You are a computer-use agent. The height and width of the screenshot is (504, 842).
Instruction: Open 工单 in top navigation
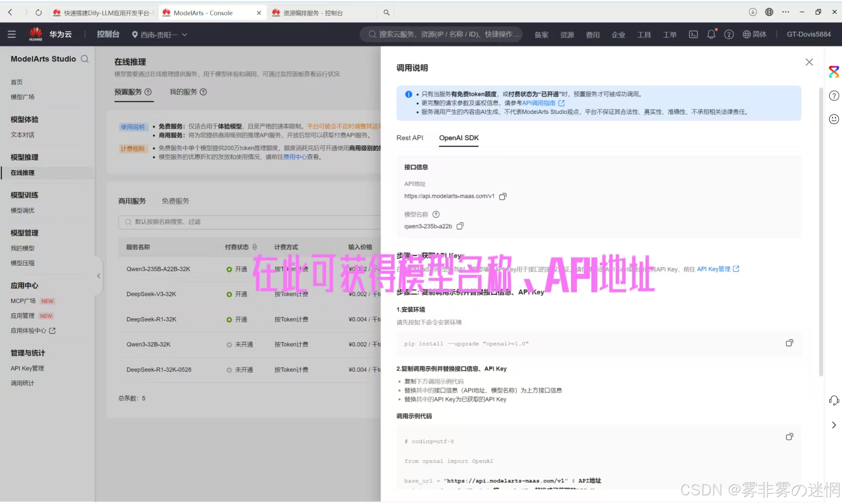(669, 35)
